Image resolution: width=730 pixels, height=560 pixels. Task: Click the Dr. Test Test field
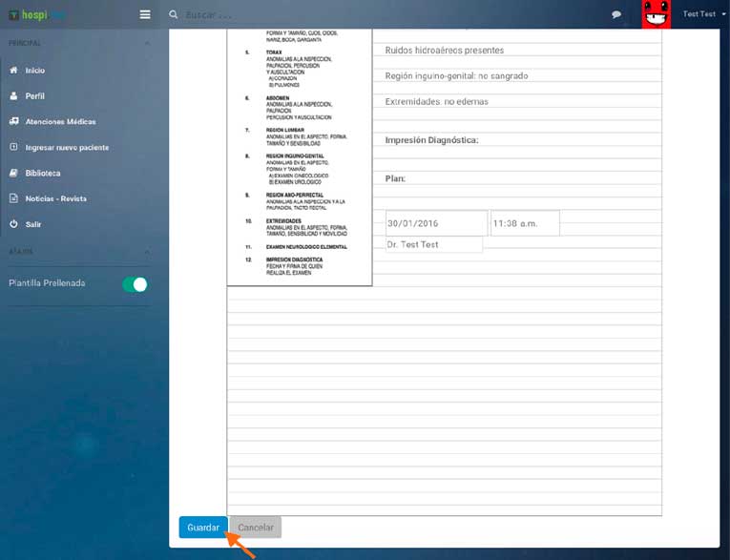(x=433, y=245)
